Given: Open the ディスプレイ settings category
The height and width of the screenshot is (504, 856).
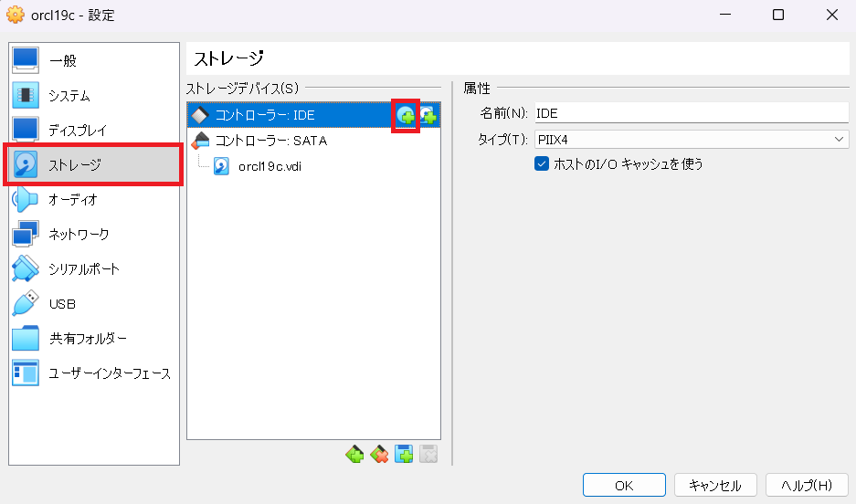Looking at the screenshot, I should coord(77,131).
